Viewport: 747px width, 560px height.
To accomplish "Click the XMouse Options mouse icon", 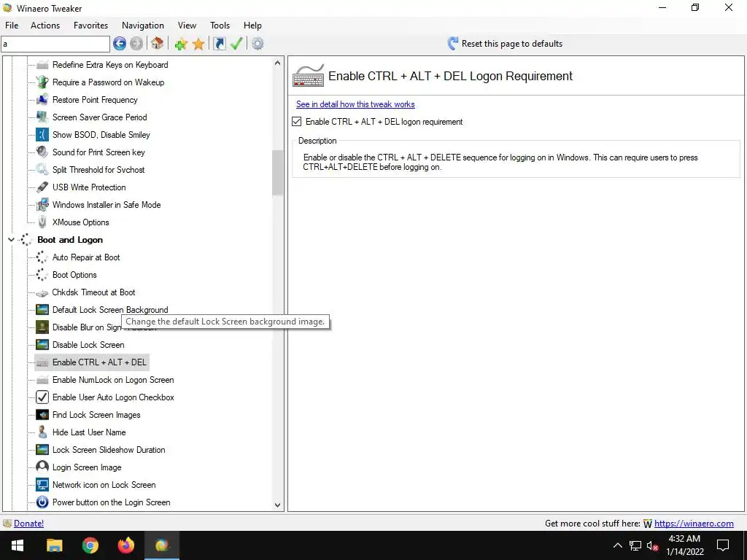I will pos(42,222).
